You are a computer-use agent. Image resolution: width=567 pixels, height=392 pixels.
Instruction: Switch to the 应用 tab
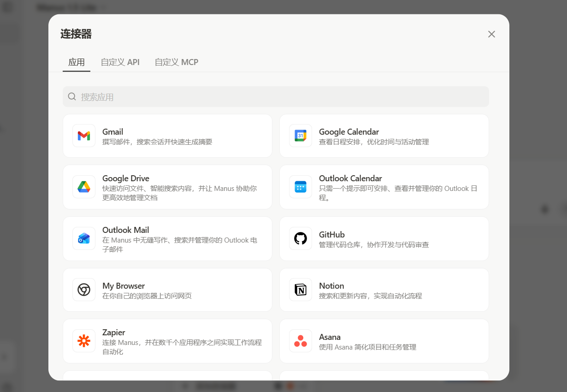77,62
